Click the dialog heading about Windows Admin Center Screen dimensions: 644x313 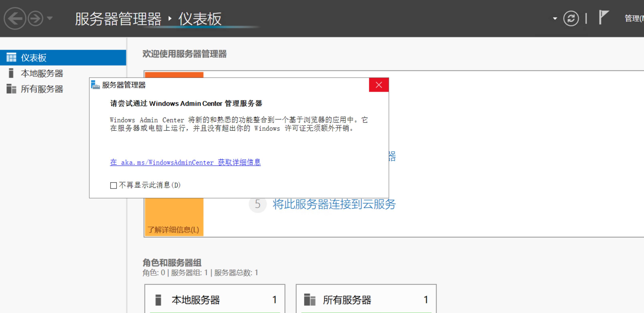186,103
